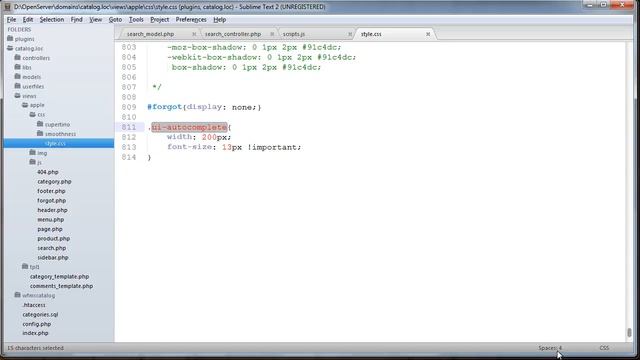Place cursor on the #forgot rule line
The width and height of the screenshot is (640, 360).
pyautogui.click(x=204, y=107)
